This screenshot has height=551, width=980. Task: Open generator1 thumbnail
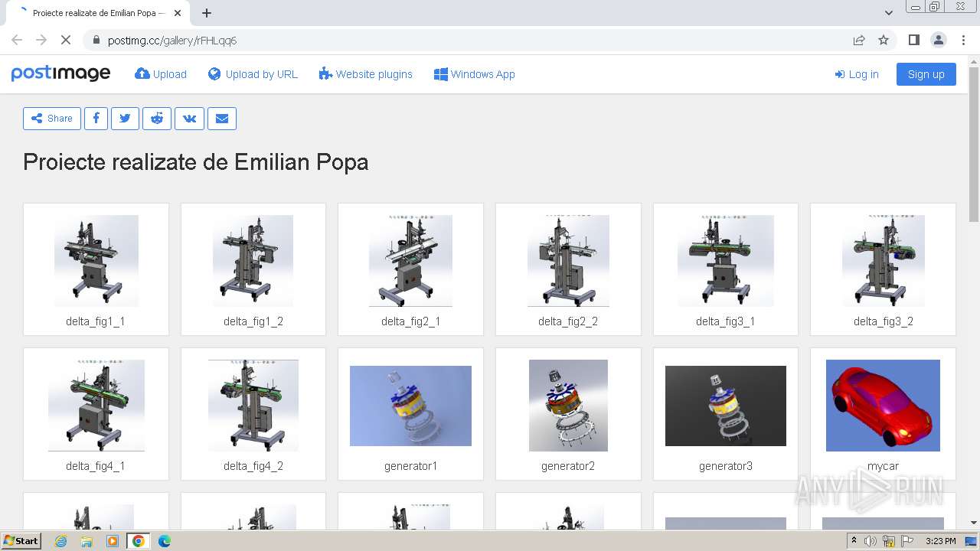click(410, 406)
